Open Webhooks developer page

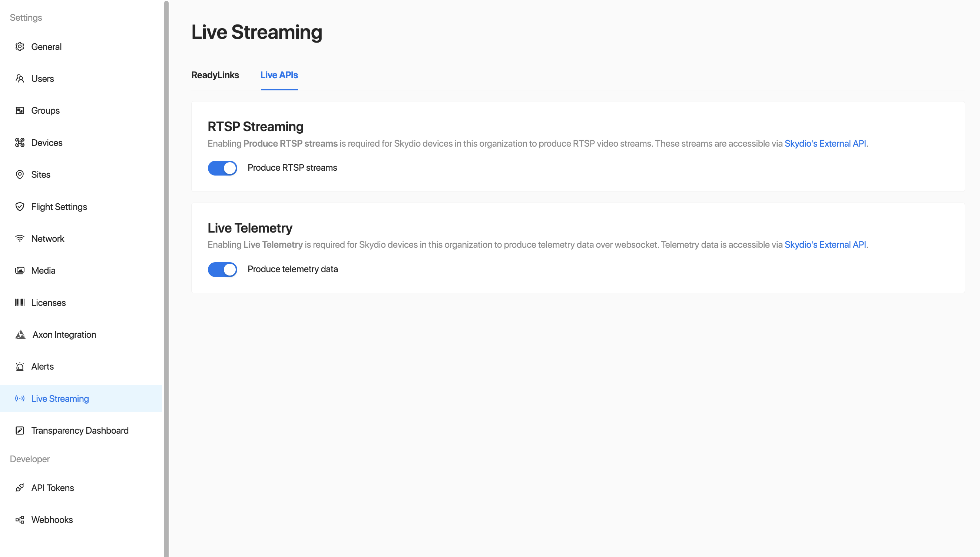(x=52, y=520)
